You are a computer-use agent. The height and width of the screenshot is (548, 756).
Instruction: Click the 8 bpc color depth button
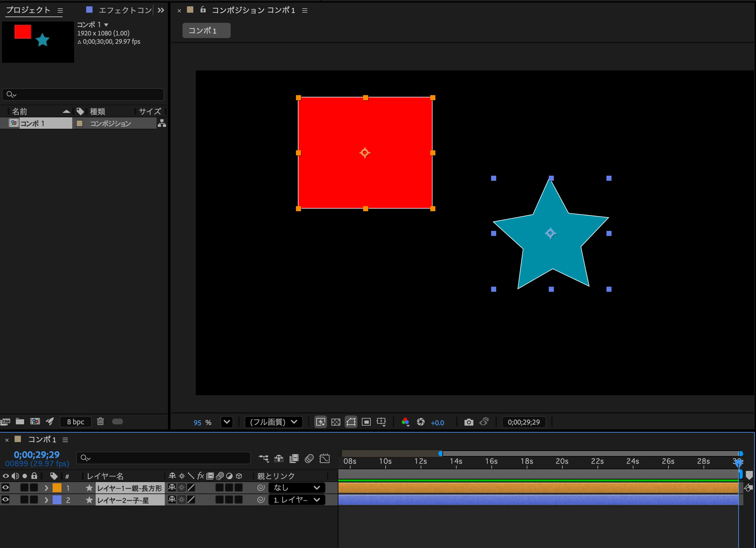point(76,421)
